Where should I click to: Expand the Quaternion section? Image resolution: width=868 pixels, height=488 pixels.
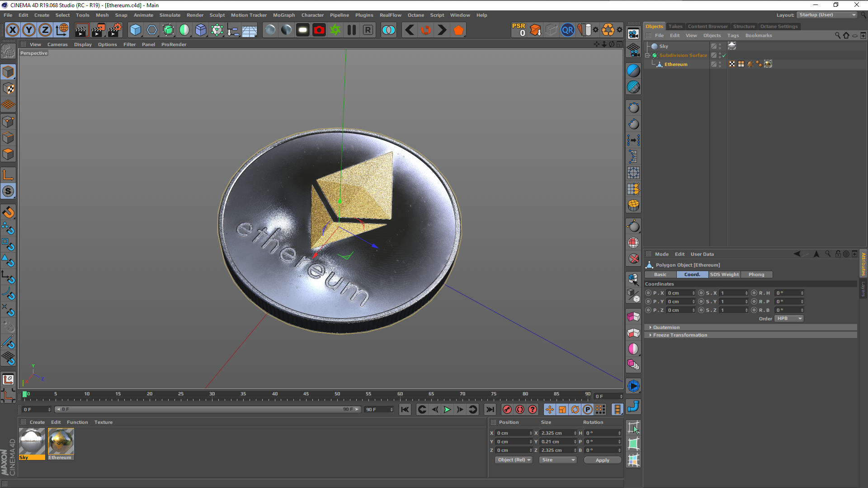(x=650, y=327)
